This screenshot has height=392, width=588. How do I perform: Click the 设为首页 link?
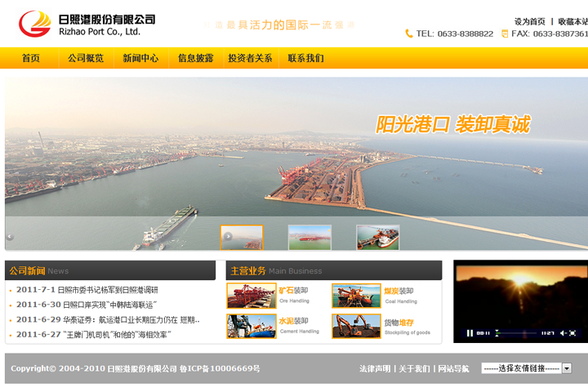coord(529,21)
